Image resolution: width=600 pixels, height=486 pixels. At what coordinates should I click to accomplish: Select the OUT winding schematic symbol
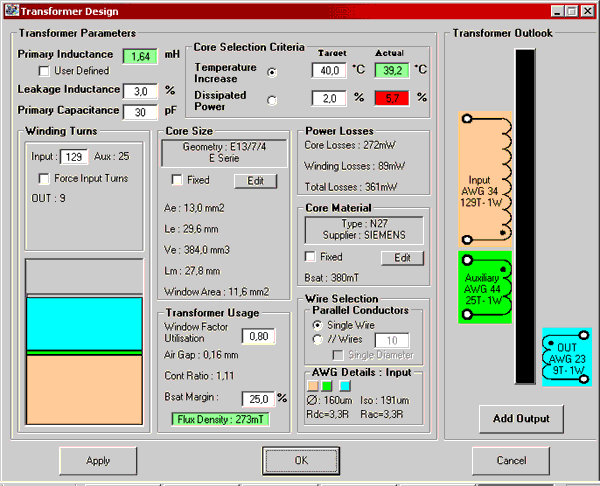pyautogui.click(x=567, y=357)
